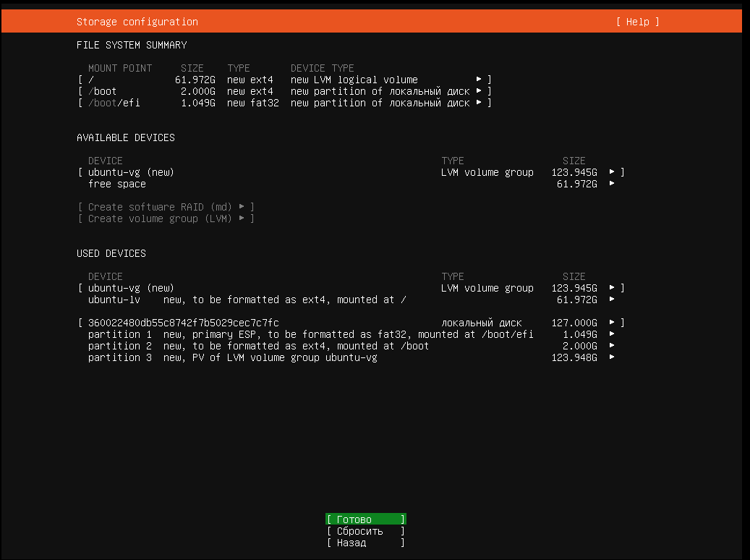Open Create volume group (LVM) option
Viewport: 750px width, 560px height.
coord(166,219)
